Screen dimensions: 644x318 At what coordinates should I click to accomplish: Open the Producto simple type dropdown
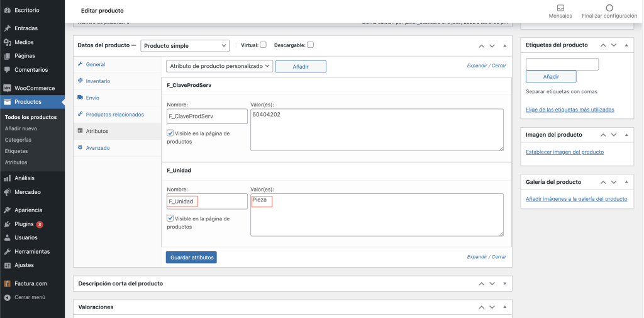click(185, 46)
